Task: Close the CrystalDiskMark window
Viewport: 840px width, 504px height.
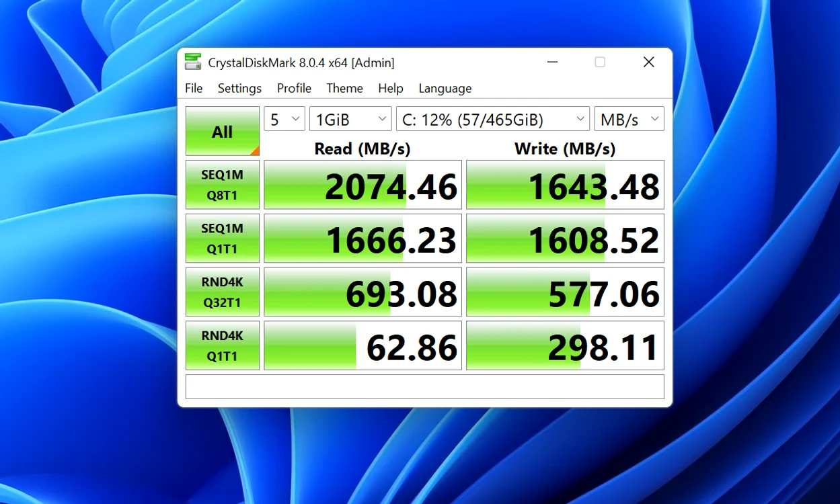Action: click(648, 62)
